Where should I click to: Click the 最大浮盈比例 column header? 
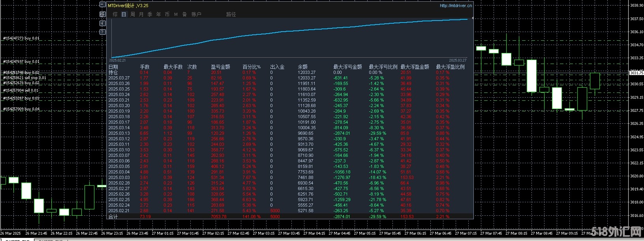(450, 67)
